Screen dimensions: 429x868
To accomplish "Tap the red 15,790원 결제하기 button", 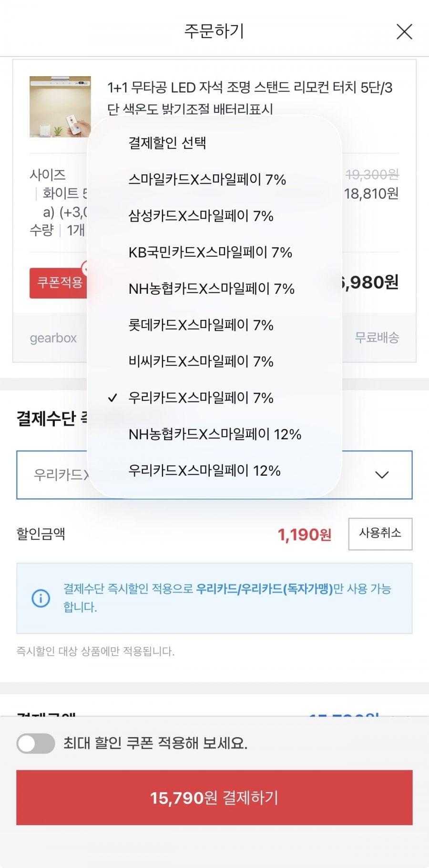I will 214,798.
